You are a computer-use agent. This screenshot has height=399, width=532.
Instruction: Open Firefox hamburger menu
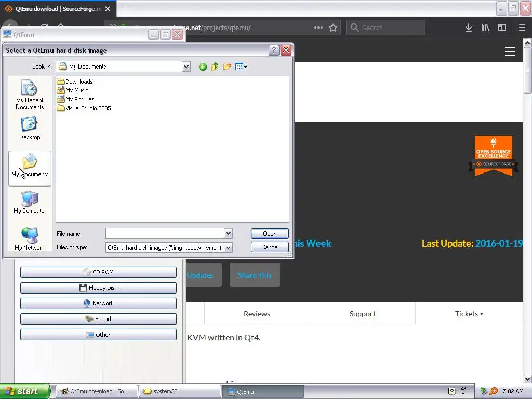(522, 28)
